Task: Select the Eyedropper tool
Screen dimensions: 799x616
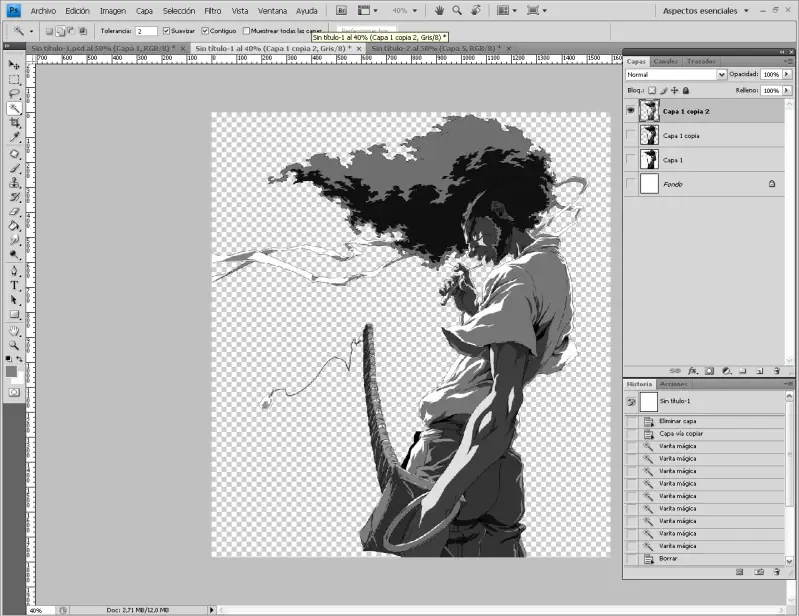Action: (14, 137)
